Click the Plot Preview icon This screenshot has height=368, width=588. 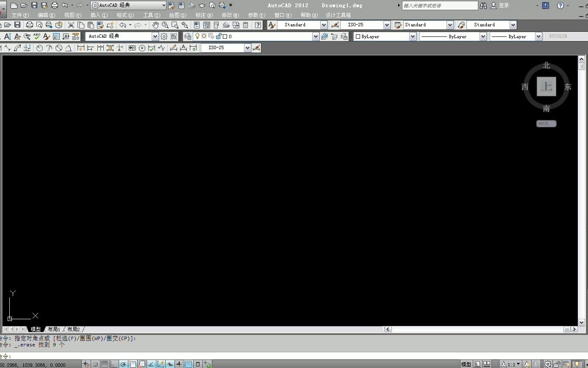pyautogui.click(x=39, y=25)
